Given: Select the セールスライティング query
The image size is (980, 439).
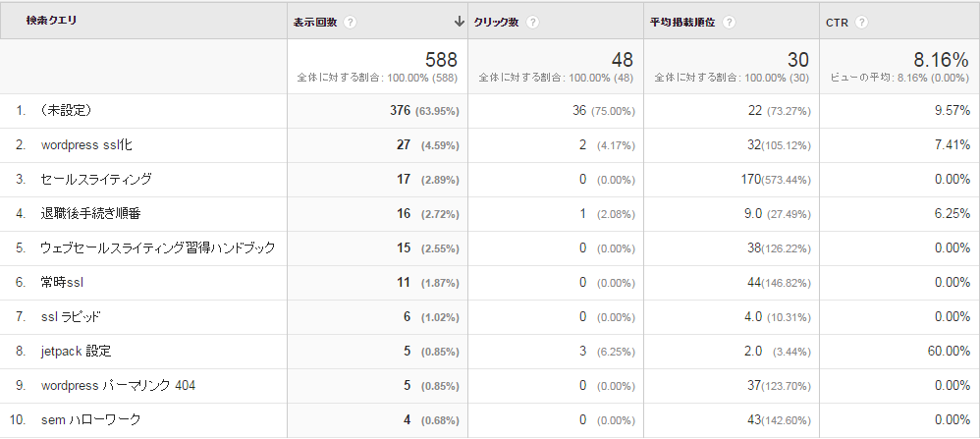Looking at the screenshot, I should pyautogui.click(x=96, y=179).
